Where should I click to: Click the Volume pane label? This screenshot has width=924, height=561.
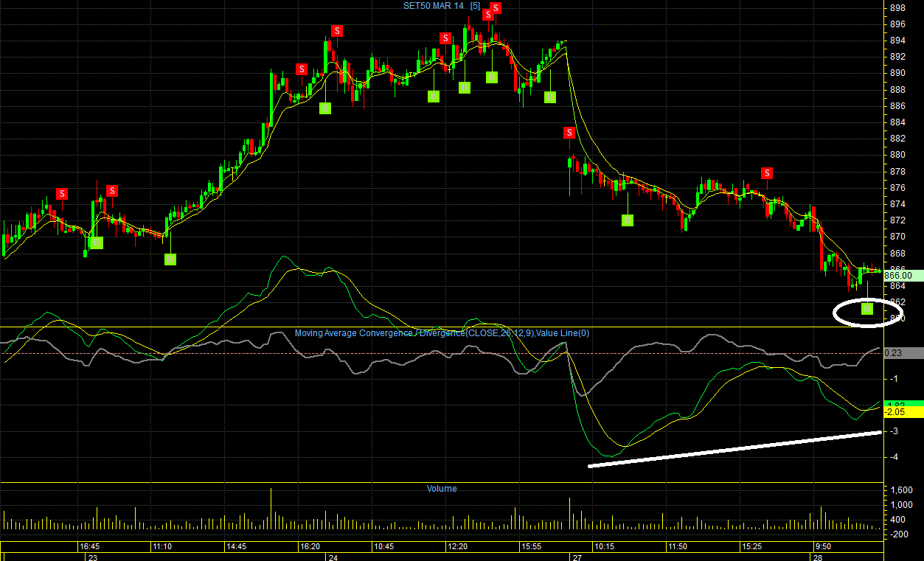[x=442, y=489]
